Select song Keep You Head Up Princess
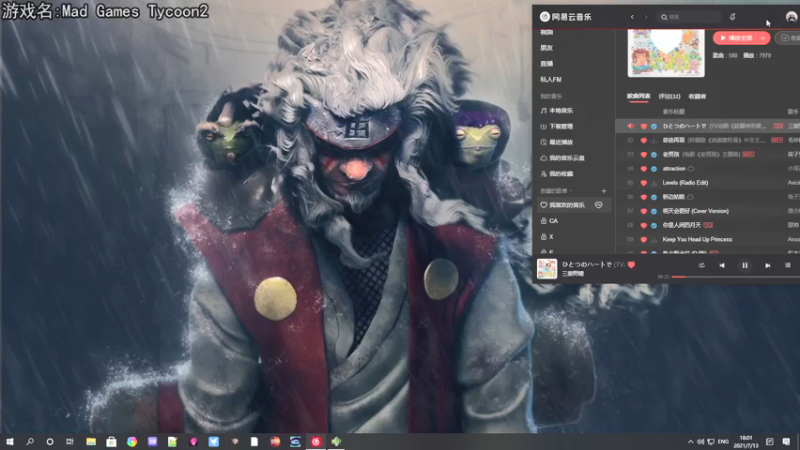800x450 pixels. pos(697,239)
